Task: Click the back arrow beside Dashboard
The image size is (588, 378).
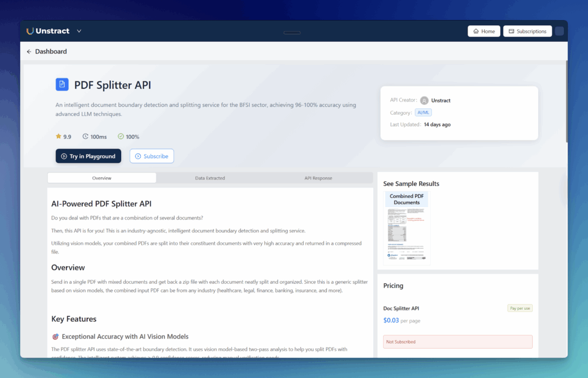Action: pyautogui.click(x=29, y=52)
